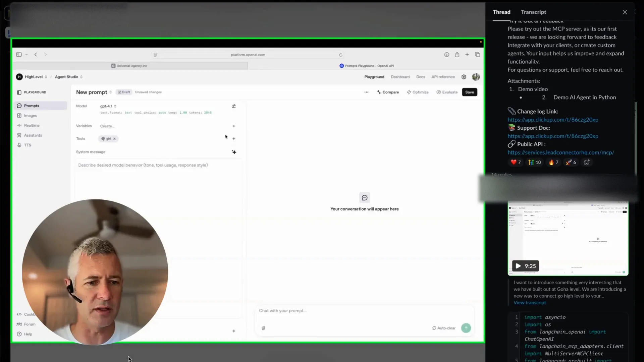Open the OpenAI settings gear
The width and height of the screenshot is (644, 362).
(464, 77)
